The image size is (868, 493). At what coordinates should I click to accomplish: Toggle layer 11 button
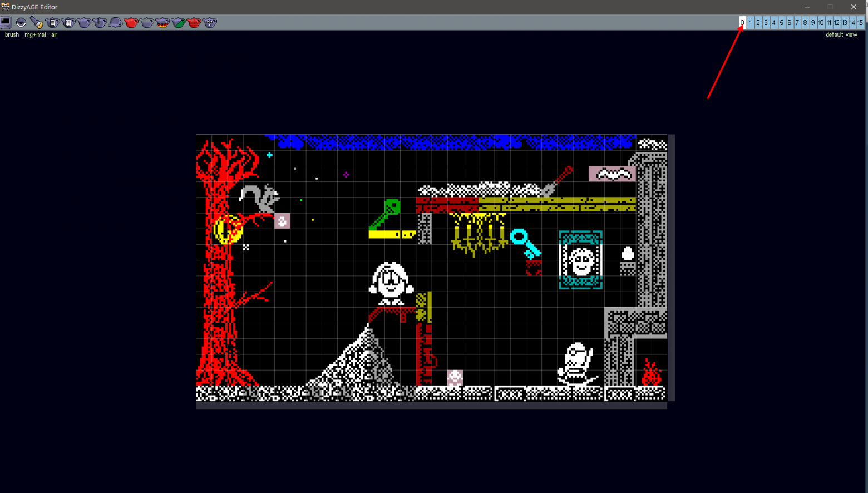click(828, 22)
